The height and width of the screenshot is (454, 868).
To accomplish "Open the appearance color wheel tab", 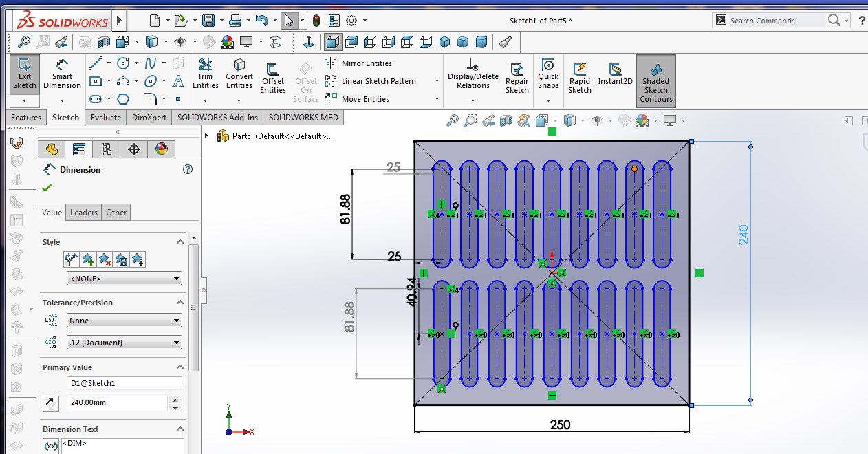I will pos(161,149).
